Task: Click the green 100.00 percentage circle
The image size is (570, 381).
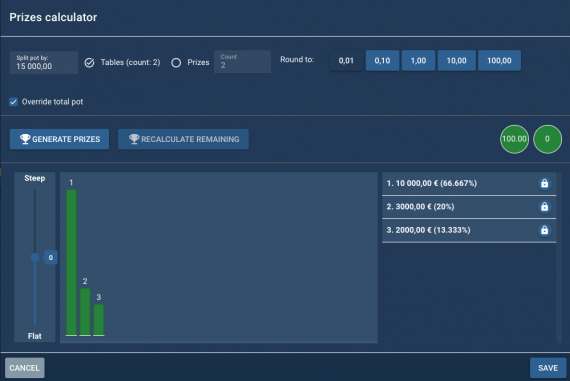Action: pos(514,139)
